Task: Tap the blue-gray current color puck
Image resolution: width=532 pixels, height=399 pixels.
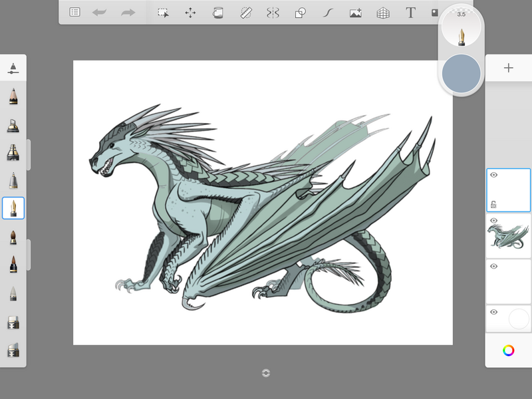Action: (x=461, y=73)
